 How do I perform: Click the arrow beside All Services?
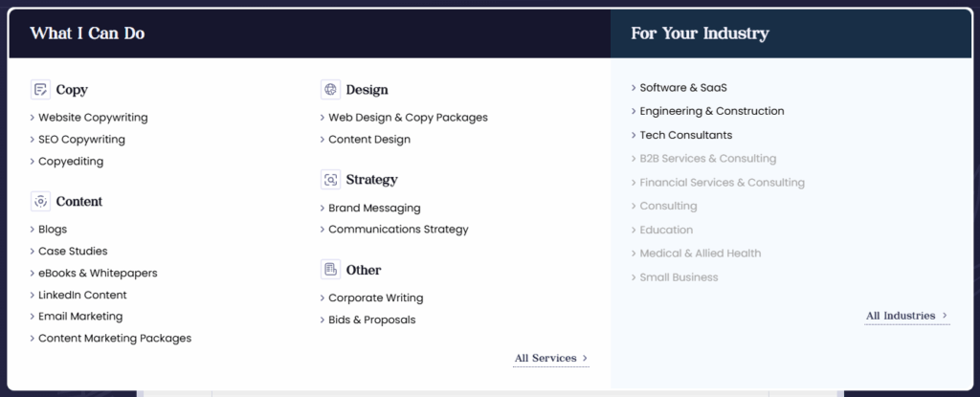585,358
